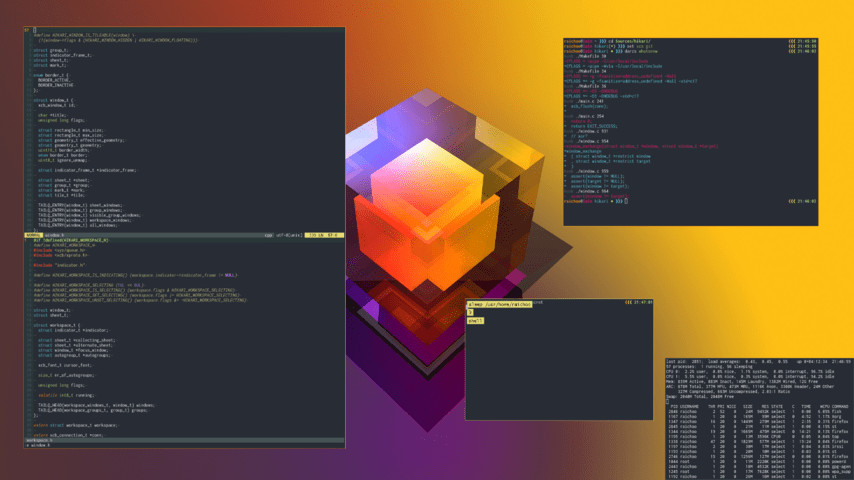This screenshot has height=480, width=854.
Task: Click the highlighted 'shell' hint label
Action: pos(475,321)
